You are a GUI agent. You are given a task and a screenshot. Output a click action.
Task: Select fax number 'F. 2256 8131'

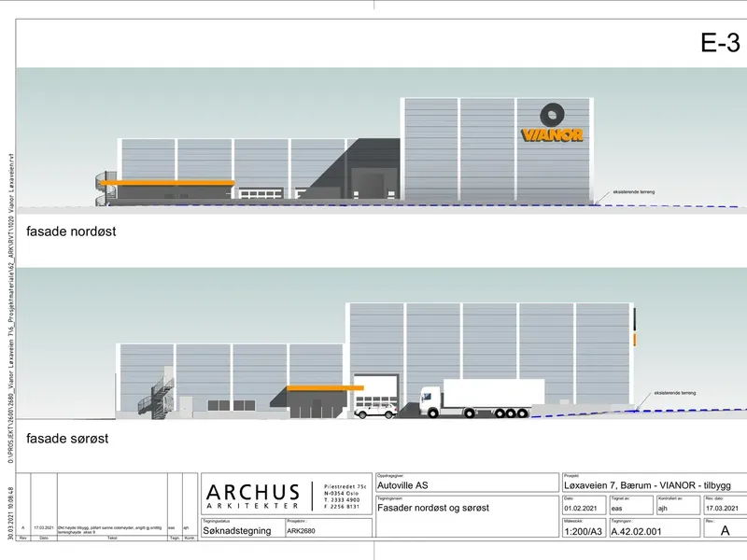pos(342,507)
